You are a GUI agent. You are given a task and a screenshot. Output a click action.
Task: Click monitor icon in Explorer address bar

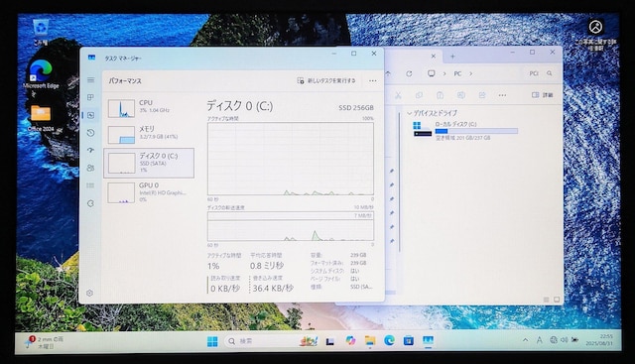pos(432,73)
